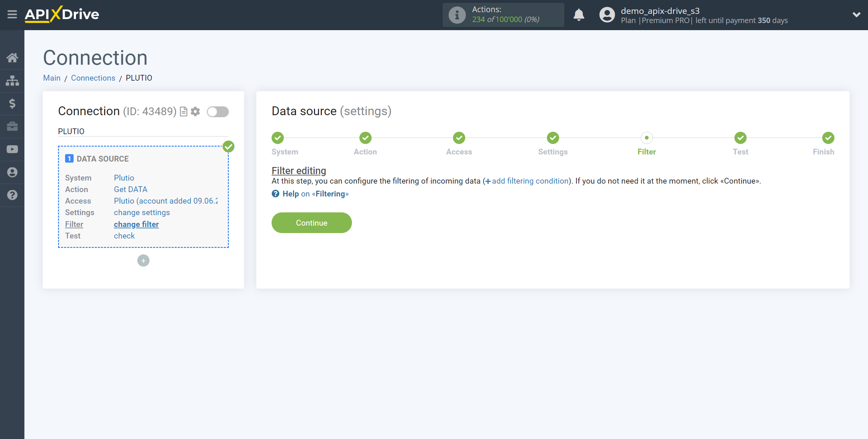868x439 pixels.
Task: Click the change filter link in DATA SOURCE
Action: point(136,224)
